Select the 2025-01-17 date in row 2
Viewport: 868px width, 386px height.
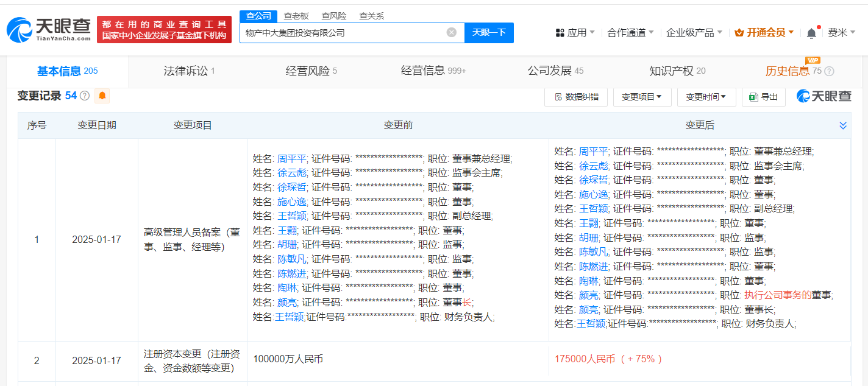[97, 360]
